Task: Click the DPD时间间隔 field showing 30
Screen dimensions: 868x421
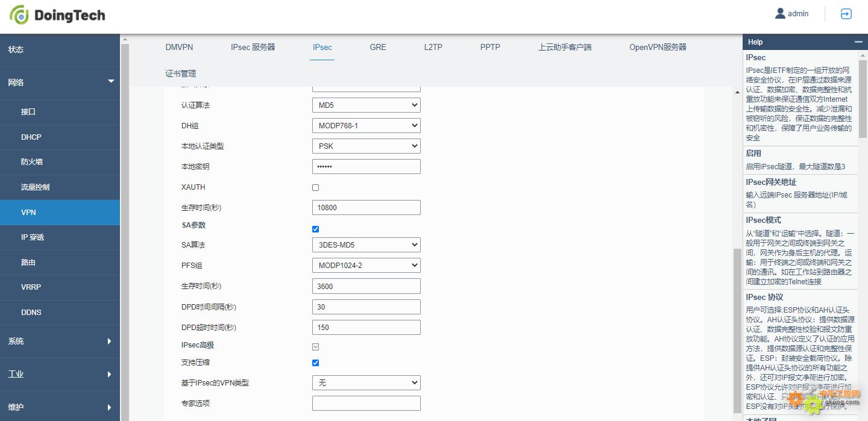Action: tap(366, 307)
